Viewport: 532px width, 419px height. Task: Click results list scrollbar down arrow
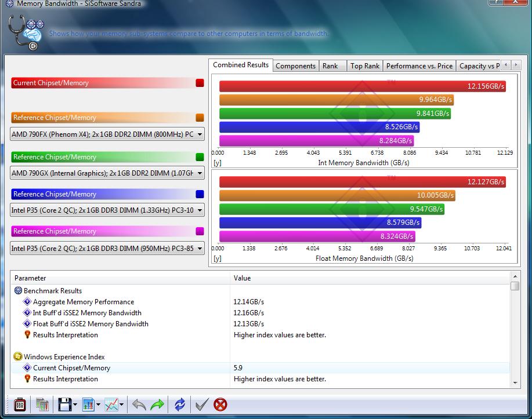point(515,382)
